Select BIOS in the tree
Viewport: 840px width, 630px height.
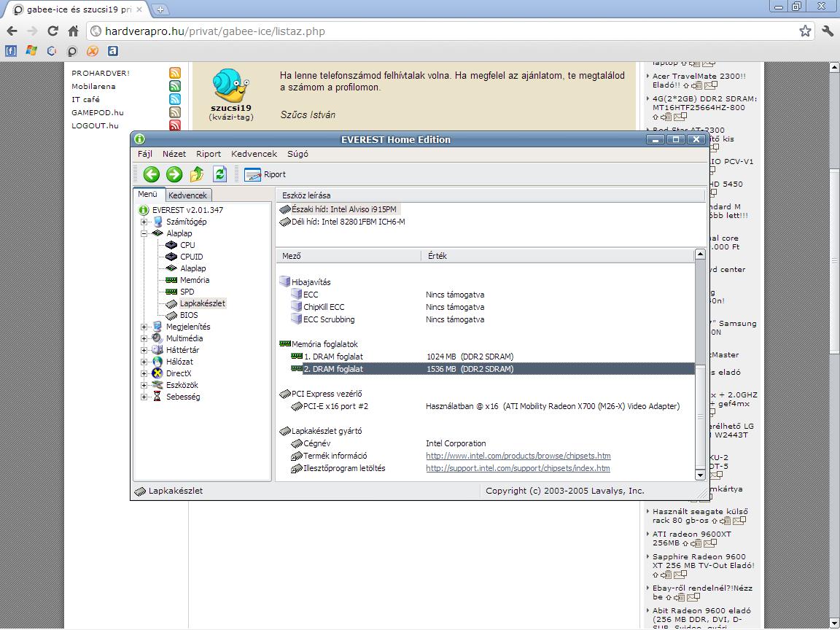point(189,315)
